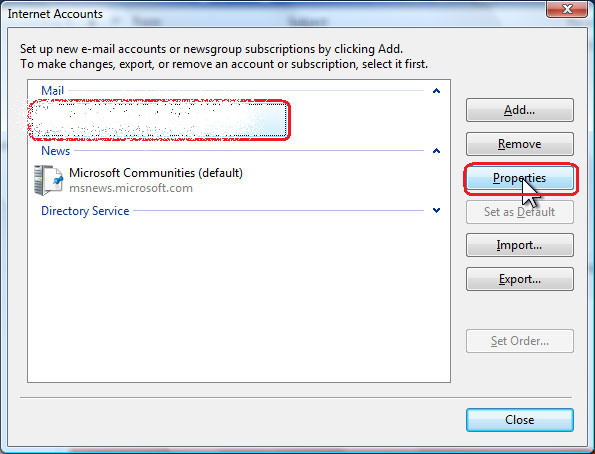The width and height of the screenshot is (595, 454).
Task: Expand the Directory Service group chevron
Action: (436, 210)
